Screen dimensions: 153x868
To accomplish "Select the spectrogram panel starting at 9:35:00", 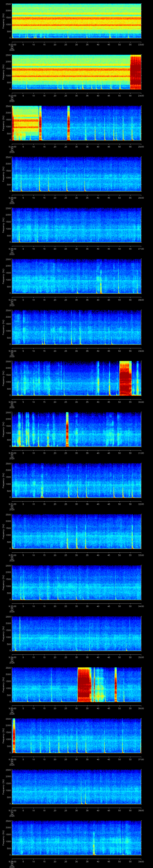I will (x=76, y=685).
